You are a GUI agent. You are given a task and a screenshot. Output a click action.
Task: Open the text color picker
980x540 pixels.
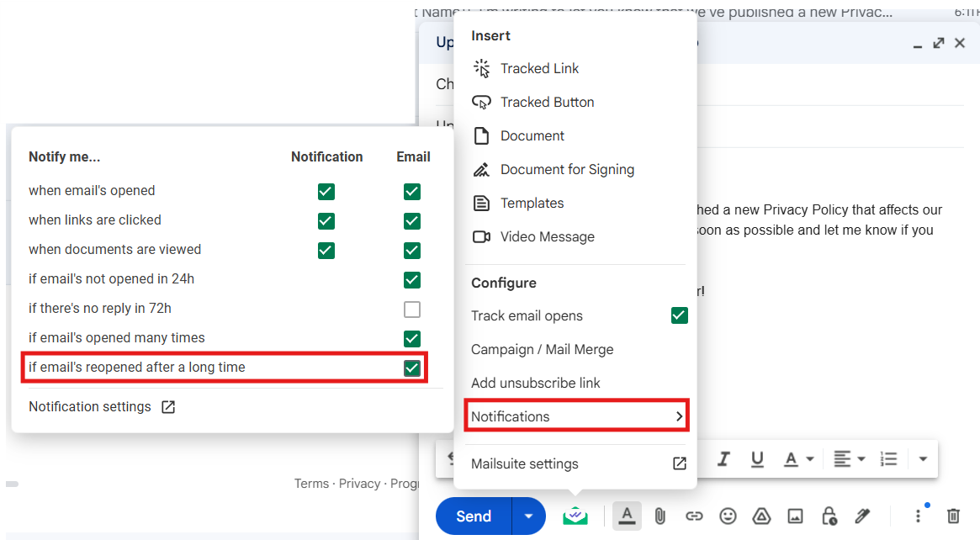797,459
